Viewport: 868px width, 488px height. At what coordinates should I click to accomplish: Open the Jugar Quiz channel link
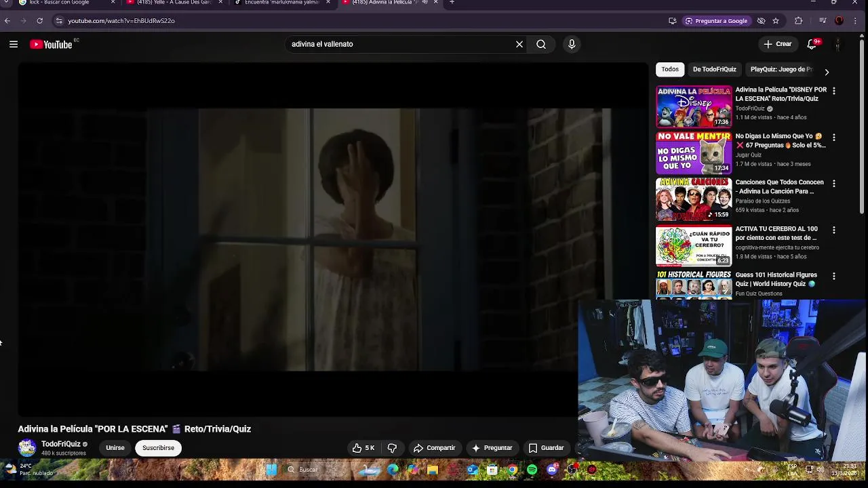[749, 155]
